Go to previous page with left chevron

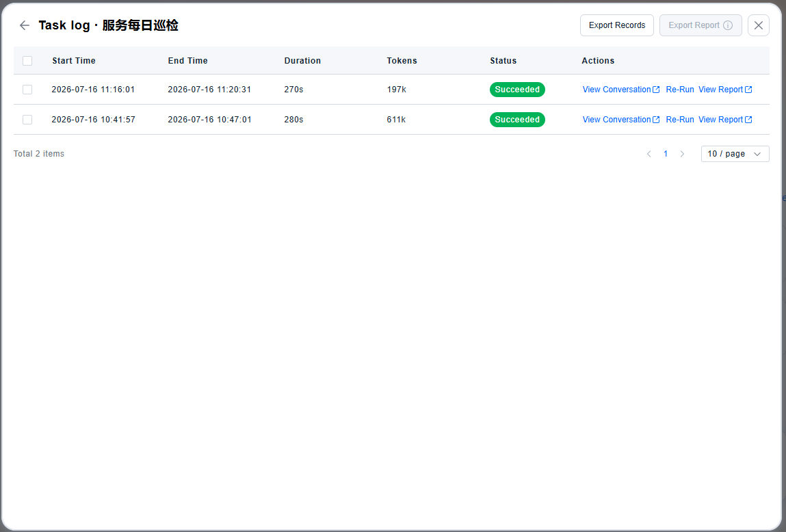[x=649, y=154]
